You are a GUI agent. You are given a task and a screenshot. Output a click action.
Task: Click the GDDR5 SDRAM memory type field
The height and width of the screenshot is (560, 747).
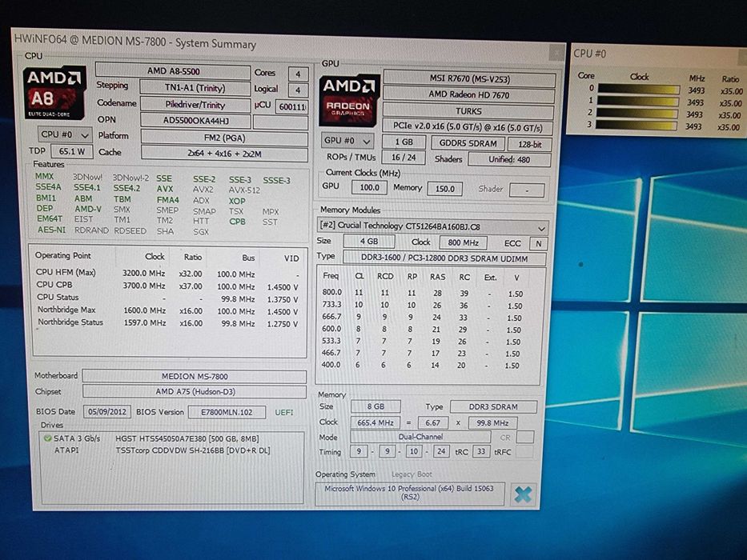pos(468,143)
